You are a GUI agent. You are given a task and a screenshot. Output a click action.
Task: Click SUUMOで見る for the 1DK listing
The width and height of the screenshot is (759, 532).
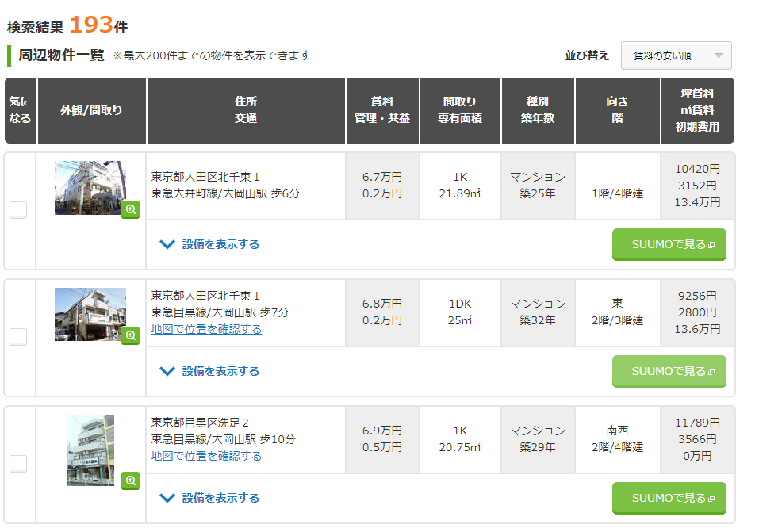[669, 371]
